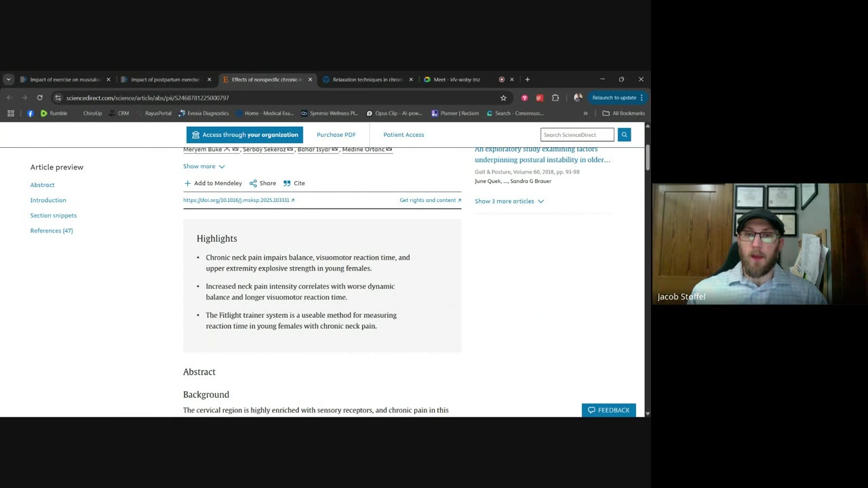Viewport: 868px width, 488px height.
Task: Click the page vertical scrollbar thumb
Action: click(x=648, y=157)
